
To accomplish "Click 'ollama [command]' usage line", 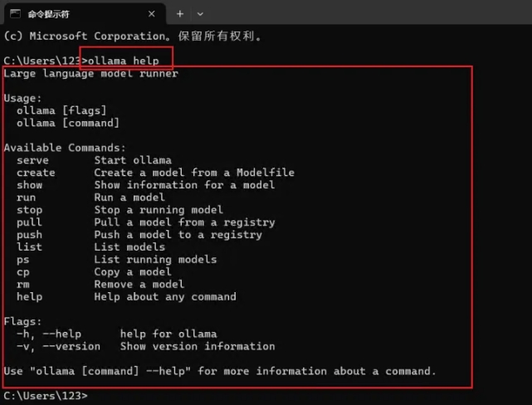I will (68, 123).
